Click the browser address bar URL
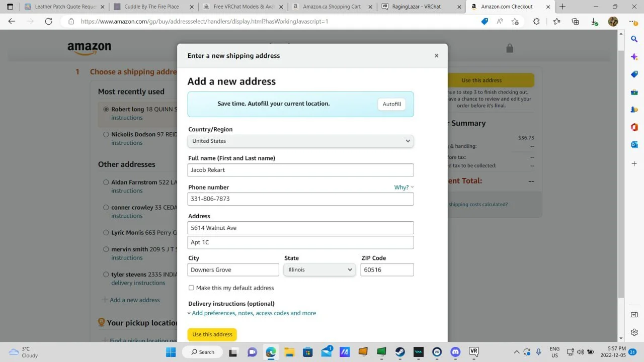This screenshot has width=644, height=362. click(204, 22)
